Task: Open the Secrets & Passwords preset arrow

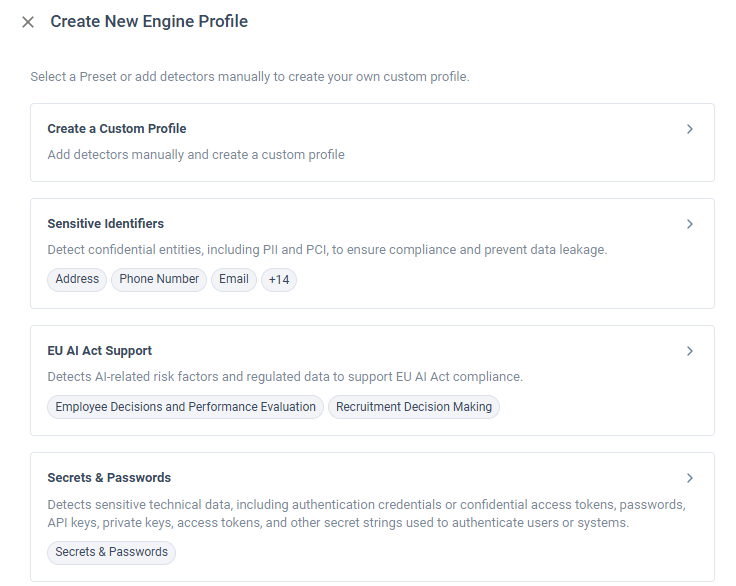Action: click(x=690, y=478)
